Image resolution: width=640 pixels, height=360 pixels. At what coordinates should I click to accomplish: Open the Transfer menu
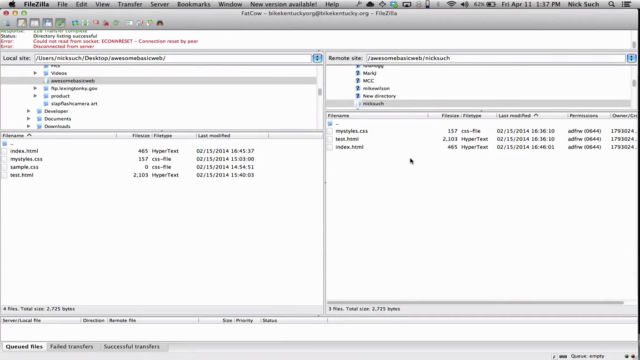130,4
